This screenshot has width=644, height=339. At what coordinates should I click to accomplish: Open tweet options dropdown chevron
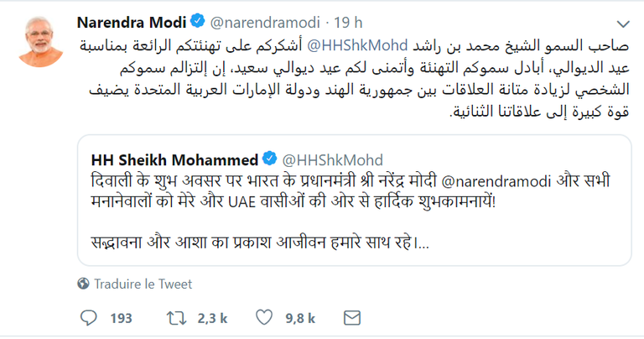click(622, 23)
